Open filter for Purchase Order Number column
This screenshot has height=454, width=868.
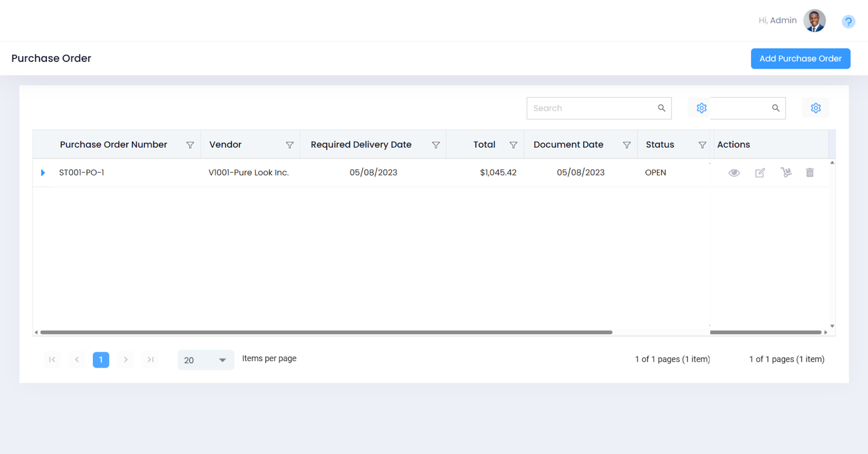[x=190, y=145]
